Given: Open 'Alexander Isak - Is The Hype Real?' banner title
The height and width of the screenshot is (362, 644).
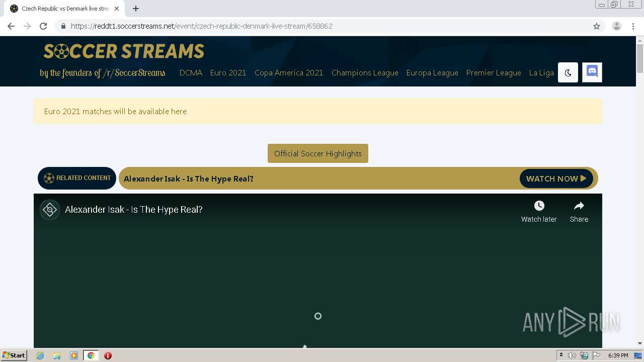Looking at the screenshot, I should [189, 178].
